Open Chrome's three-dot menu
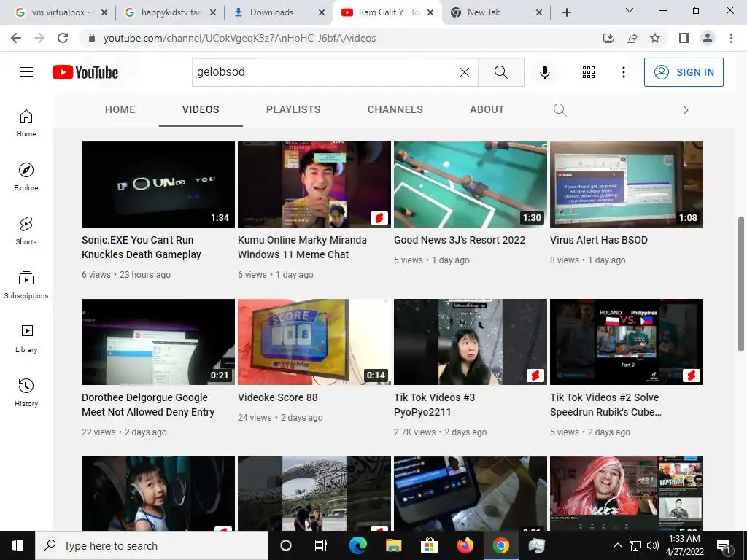 731,38
